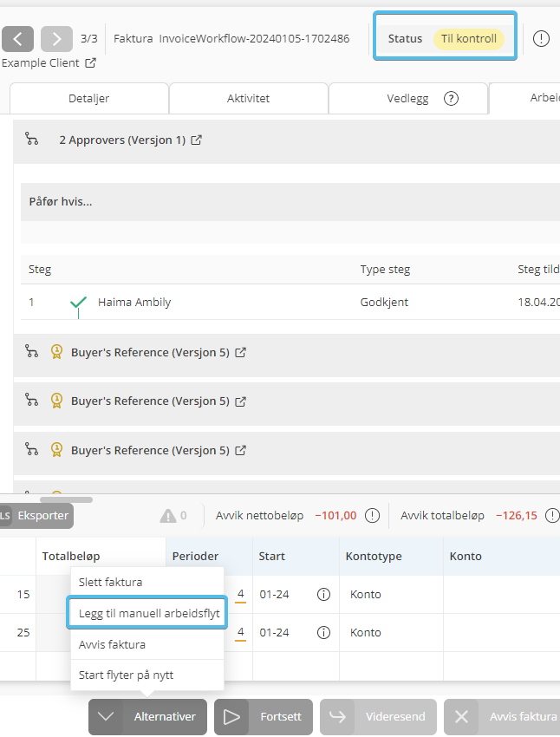Go to the next invoice arrow
Screen dimensions: 560x737
(56, 38)
